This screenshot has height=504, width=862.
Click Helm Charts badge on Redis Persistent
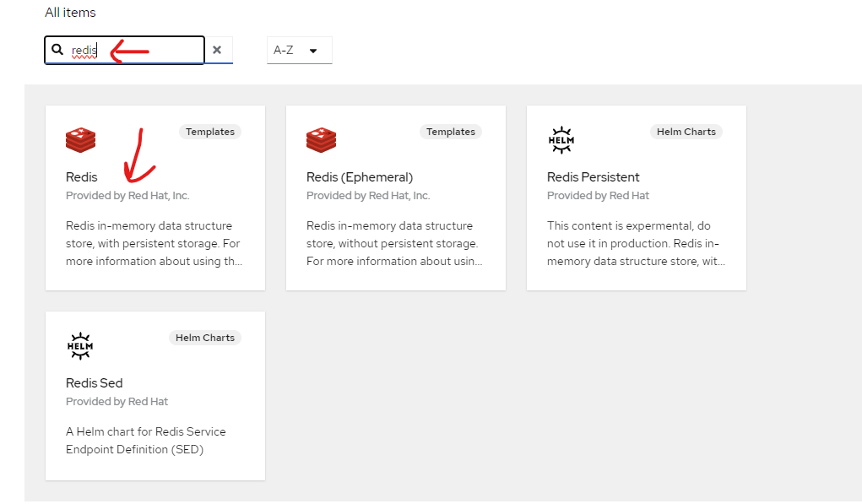click(x=686, y=132)
